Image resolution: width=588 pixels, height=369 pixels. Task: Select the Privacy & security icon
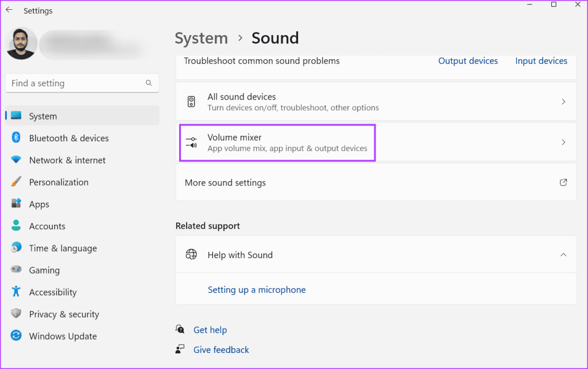[x=16, y=314]
